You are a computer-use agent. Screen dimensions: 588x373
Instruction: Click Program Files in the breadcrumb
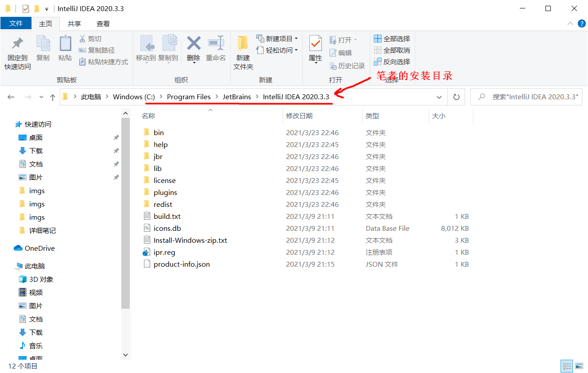coord(189,97)
